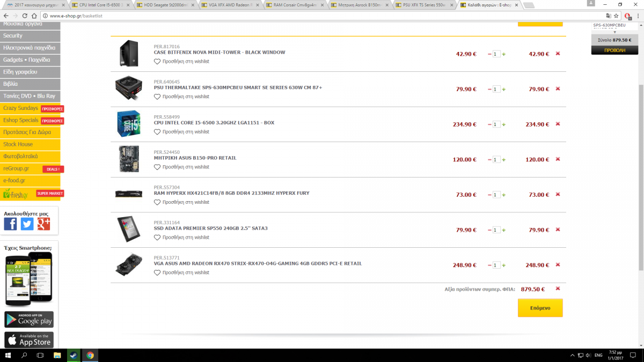This screenshot has height=362, width=644.
Task: Add RAM HYPERX FURY to wishlist heart
Action: pyautogui.click(x=157, y=202)
